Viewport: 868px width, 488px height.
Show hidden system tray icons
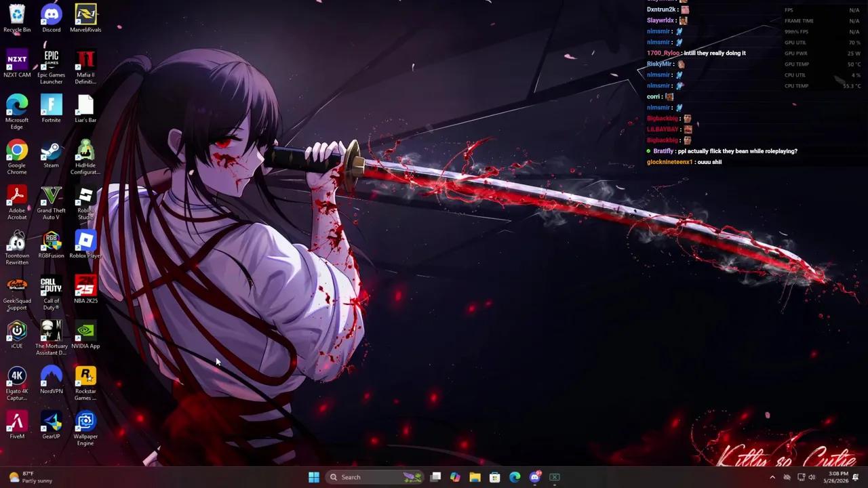(x=772, y=477)
